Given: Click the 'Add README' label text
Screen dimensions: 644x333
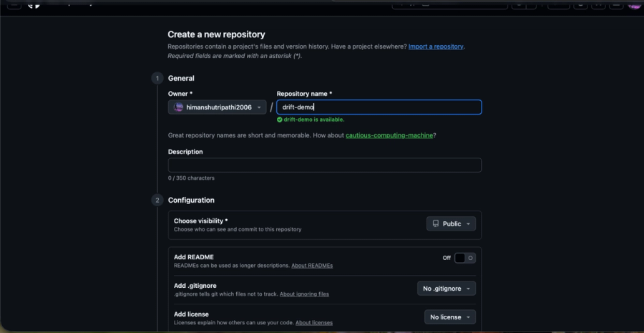Looking at the screenshot, I should (194, 257).
